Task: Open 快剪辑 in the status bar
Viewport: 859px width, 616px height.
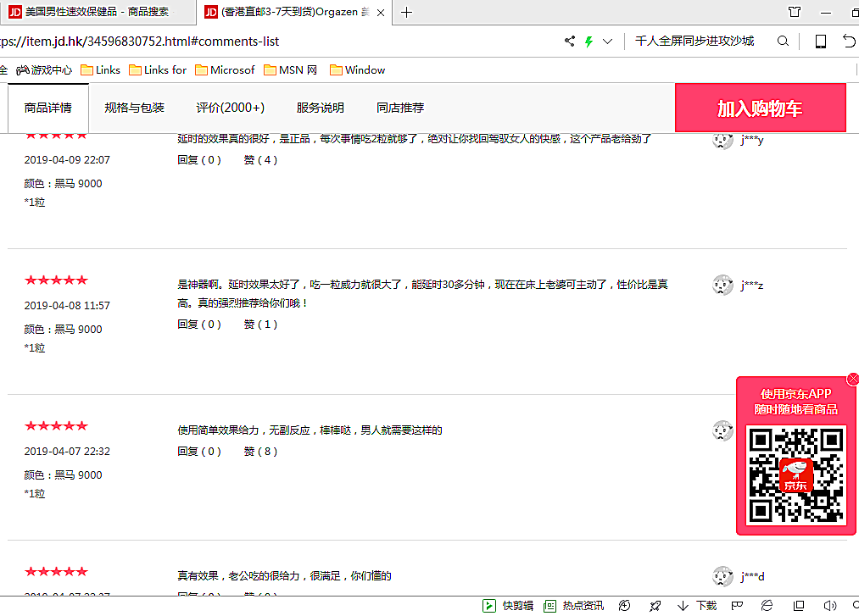Action: (x=509, y=605)
